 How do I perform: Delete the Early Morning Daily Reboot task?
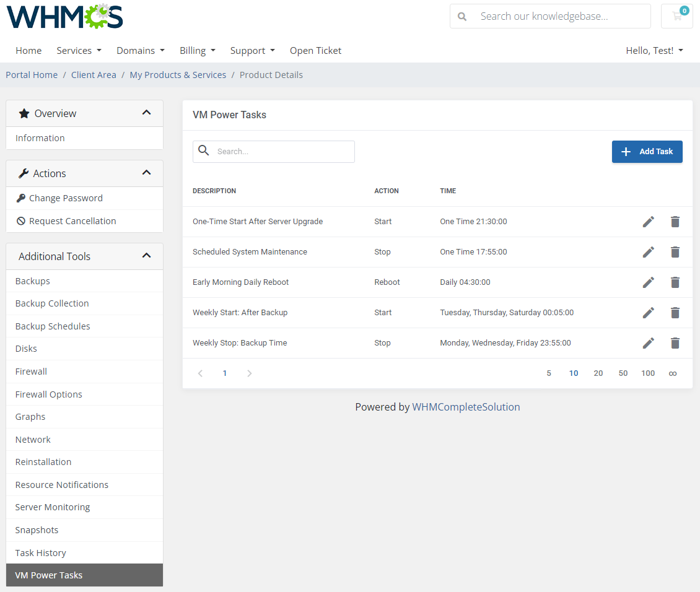675,282
